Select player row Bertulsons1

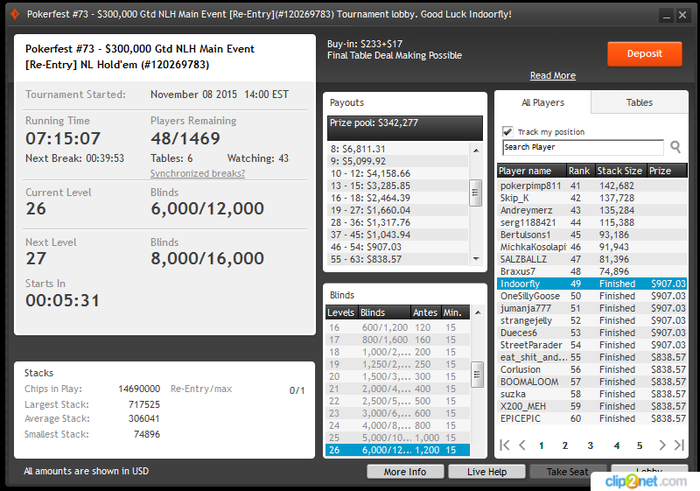[592, 235]
